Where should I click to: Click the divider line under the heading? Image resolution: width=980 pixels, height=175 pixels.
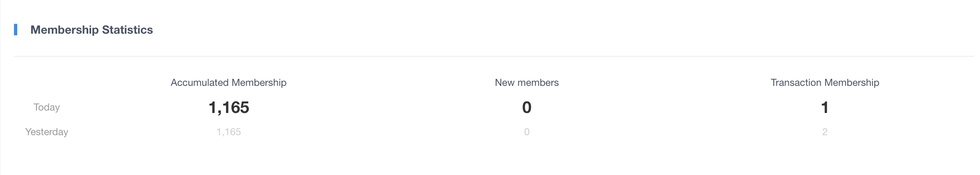pos(492,56)
